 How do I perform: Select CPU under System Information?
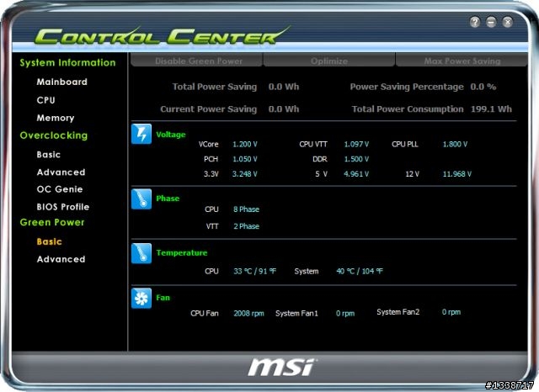click(45, 100)
